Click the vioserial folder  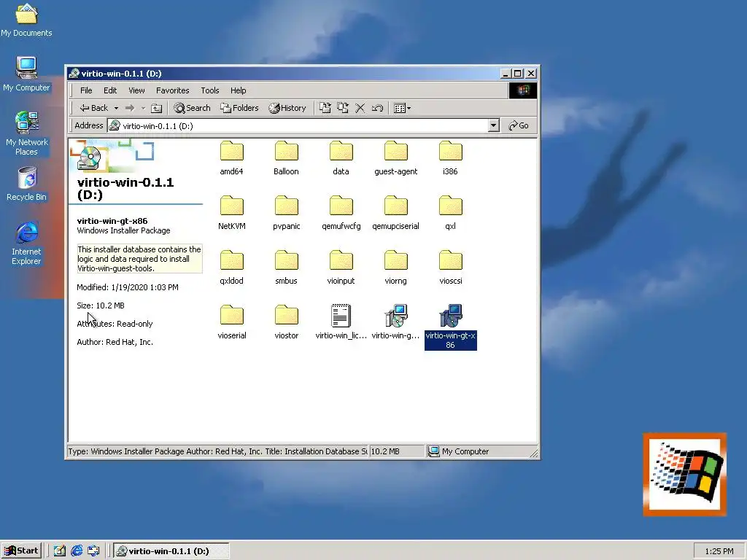coord(231,322)
